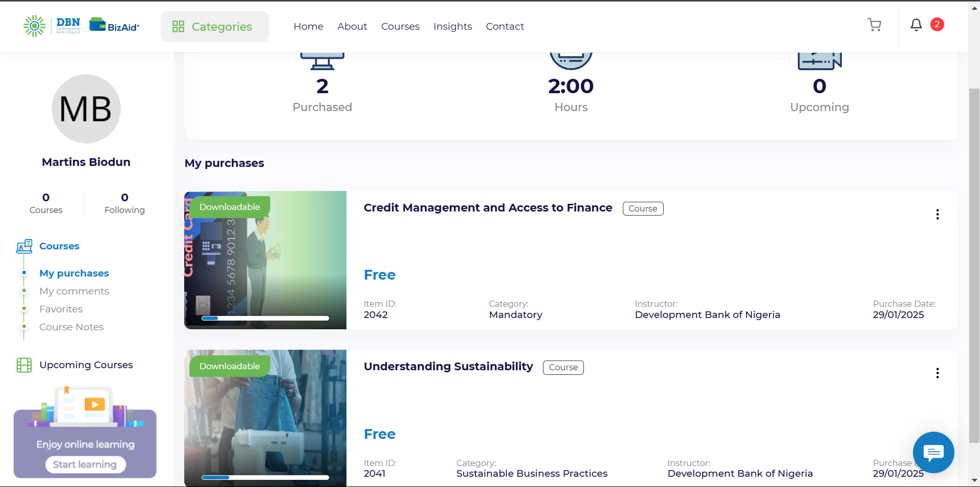Click the red notification count badge

(x=937, y=24)
